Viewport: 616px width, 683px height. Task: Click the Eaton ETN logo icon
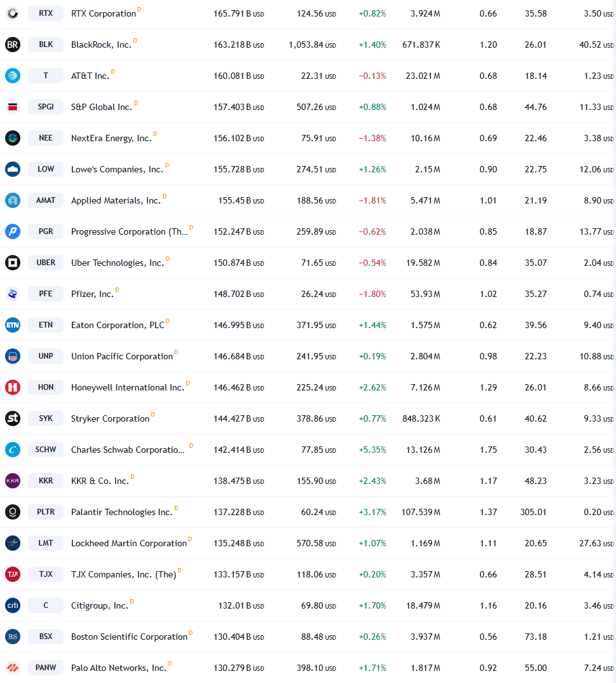point(13,325)
